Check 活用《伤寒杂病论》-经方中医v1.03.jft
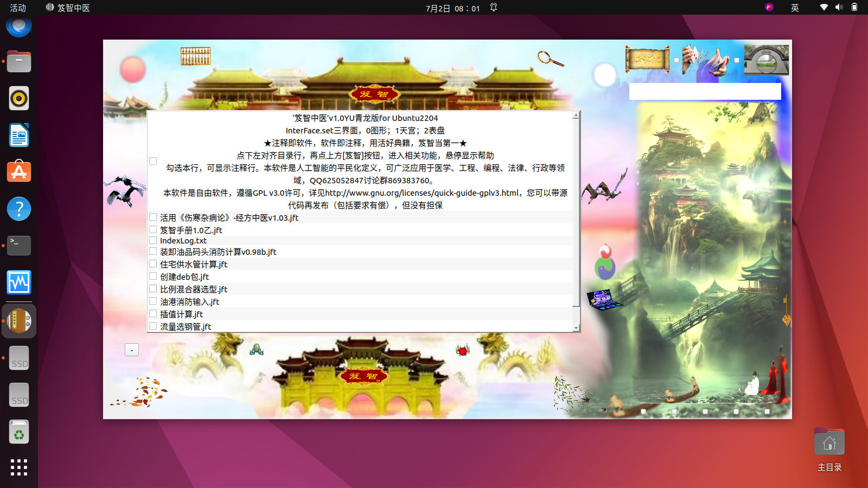The image size is (868, 488). [153, 217]
